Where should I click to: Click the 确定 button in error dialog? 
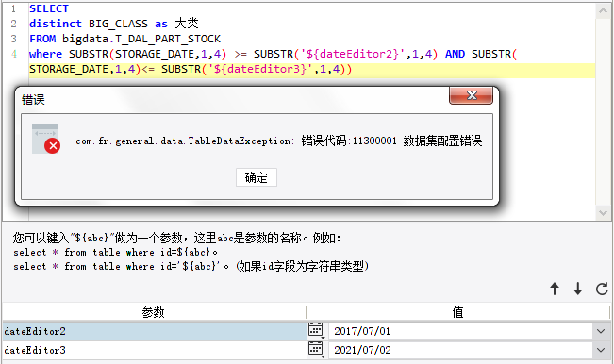[257, 177]
